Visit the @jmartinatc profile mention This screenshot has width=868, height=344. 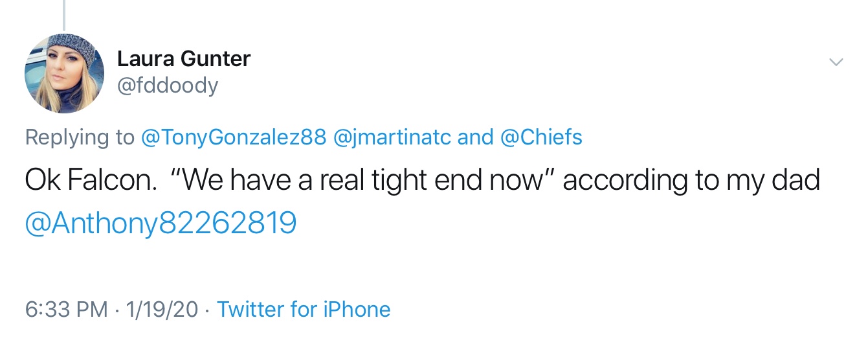[391, 137]
